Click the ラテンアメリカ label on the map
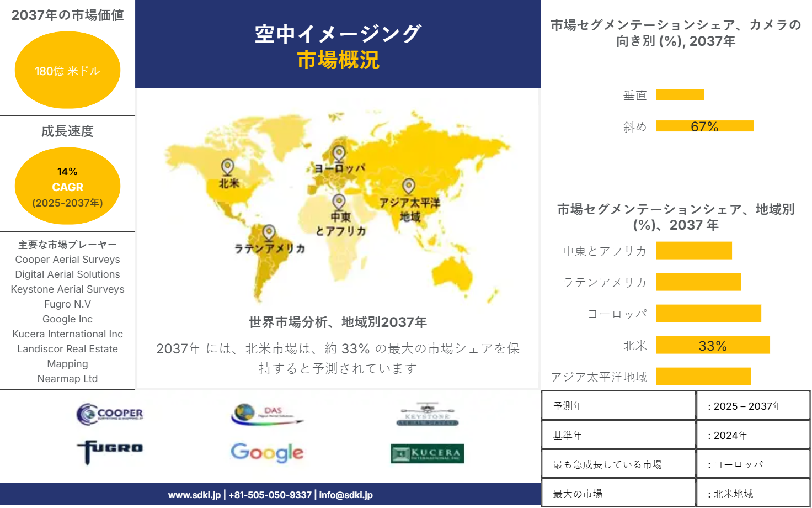The height and width of the screenshot is (508, 812). [270, 248]
